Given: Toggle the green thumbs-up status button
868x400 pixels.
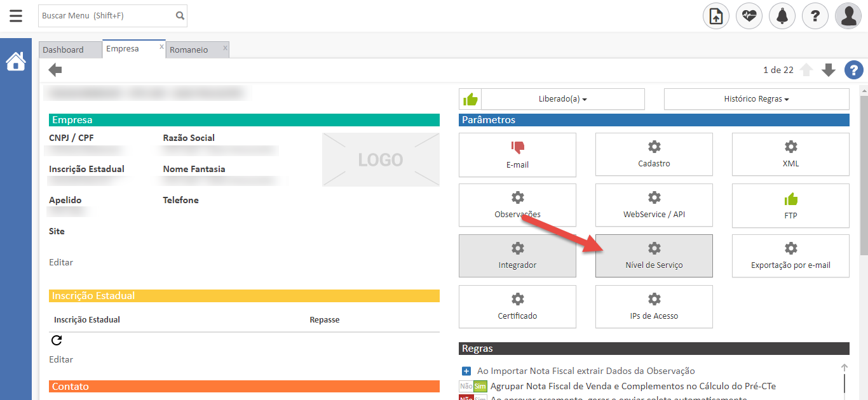Looking at the screenshot, I should (470, 99).
